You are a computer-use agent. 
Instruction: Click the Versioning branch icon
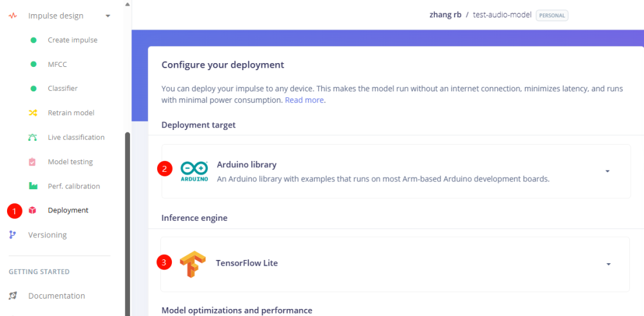[x=13, y=235]
